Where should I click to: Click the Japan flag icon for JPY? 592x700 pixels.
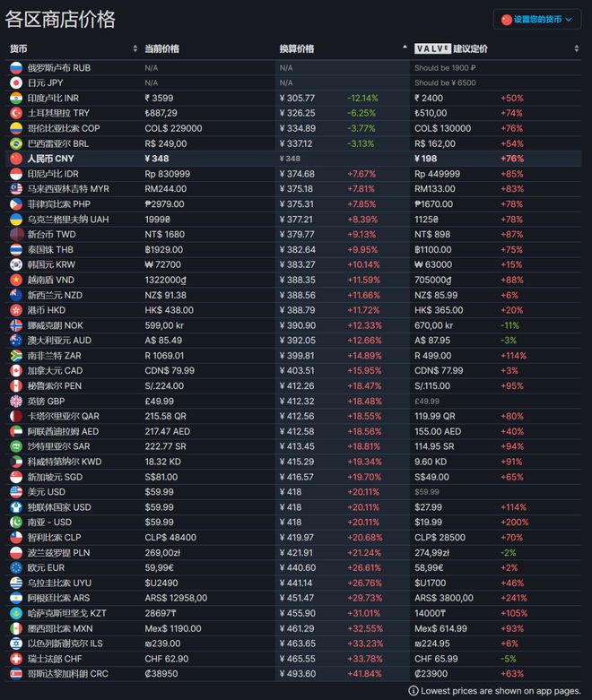(16, 83)
